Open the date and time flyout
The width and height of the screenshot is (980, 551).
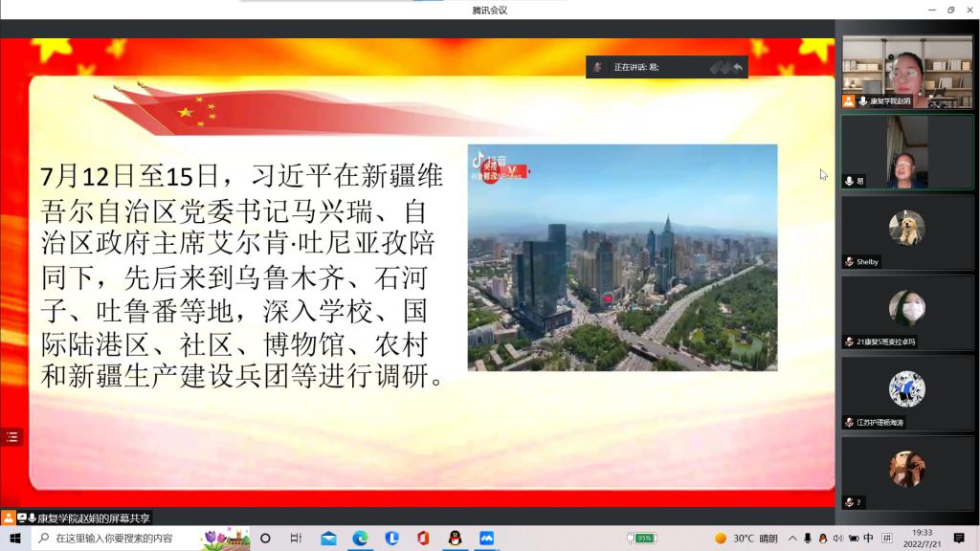click(x=921, y=539)
